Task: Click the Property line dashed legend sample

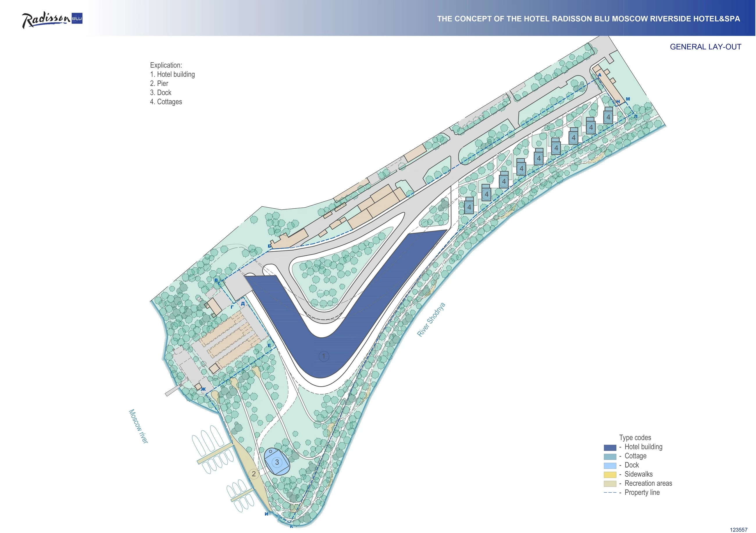Action: (610, 493)
